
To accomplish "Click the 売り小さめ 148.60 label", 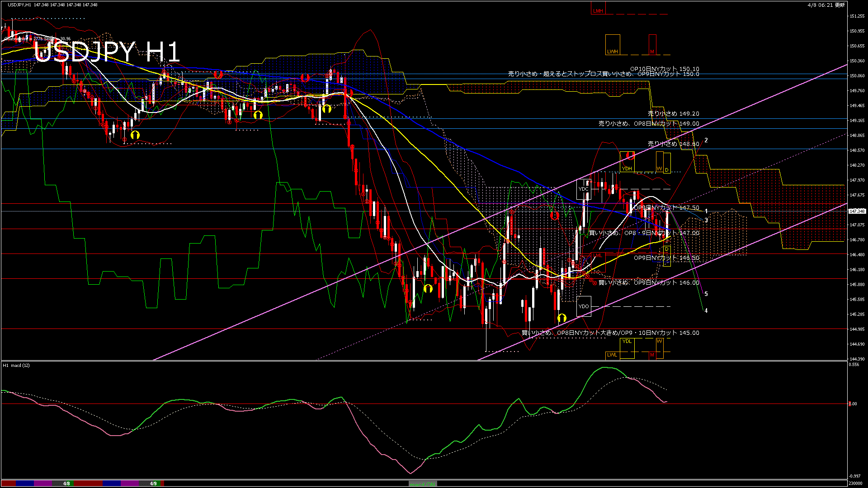I will [674, 144].
